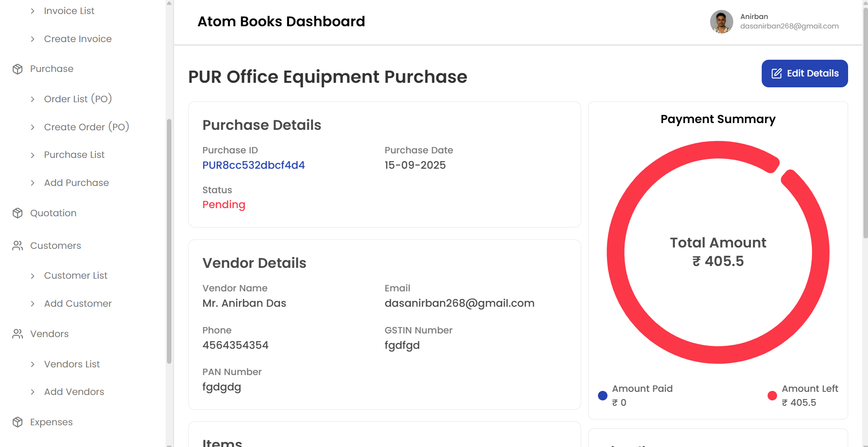The width and height of the screenshot is (868, 447).
Task: Expand the Invoice List chevron
Action: [x=33, y=11]
